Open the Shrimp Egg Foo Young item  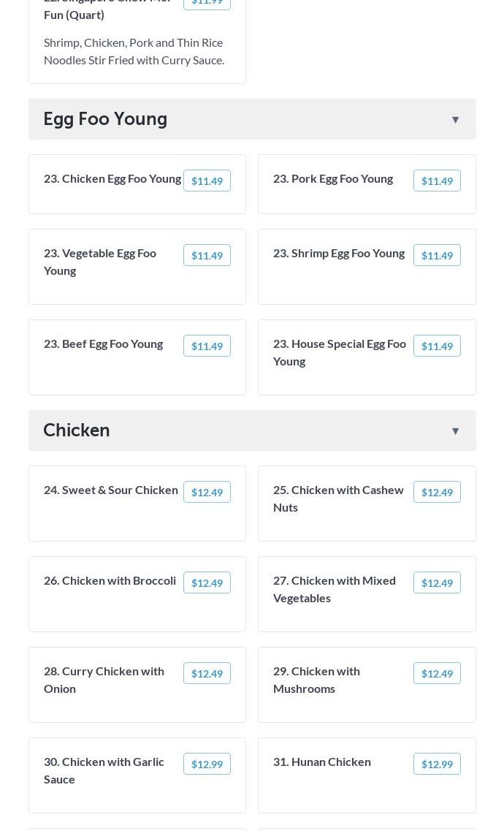click(367, 267)
